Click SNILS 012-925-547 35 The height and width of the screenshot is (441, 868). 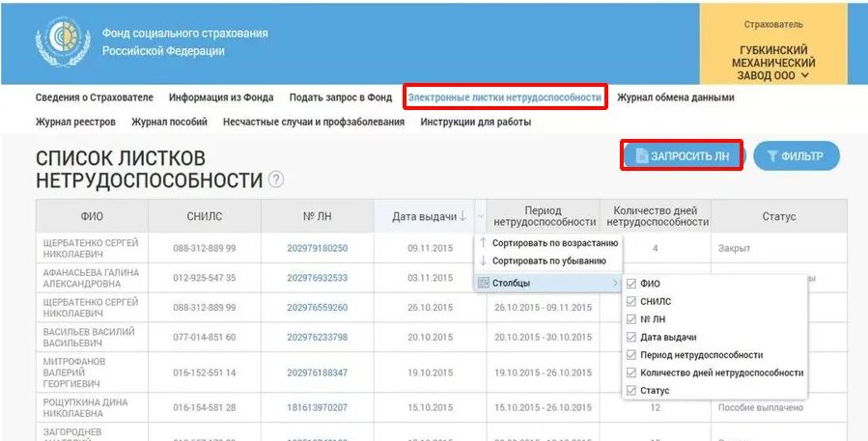pos(205,278)
